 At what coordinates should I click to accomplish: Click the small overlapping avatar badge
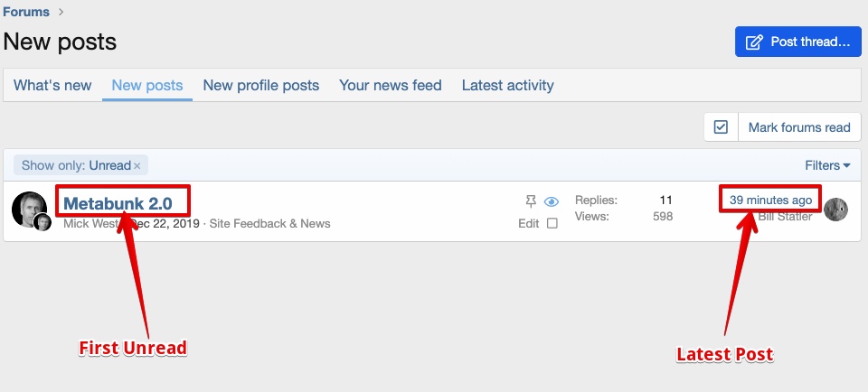point(42,222)
